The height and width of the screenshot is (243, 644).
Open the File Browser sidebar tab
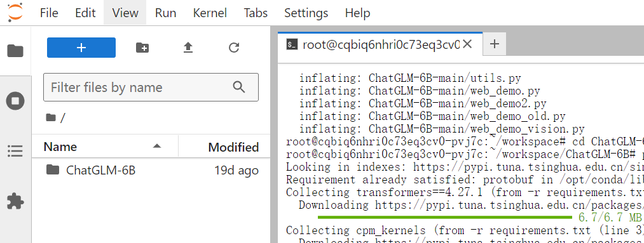[16, 51]
